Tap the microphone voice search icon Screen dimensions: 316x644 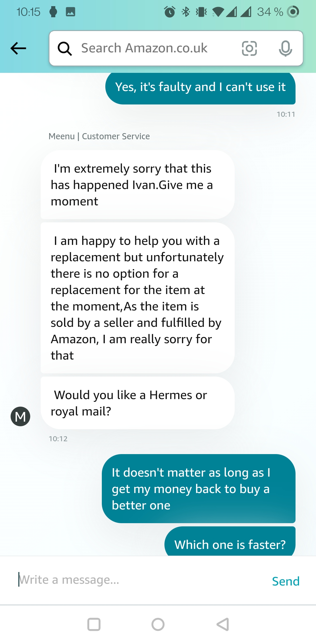point(285,48)
